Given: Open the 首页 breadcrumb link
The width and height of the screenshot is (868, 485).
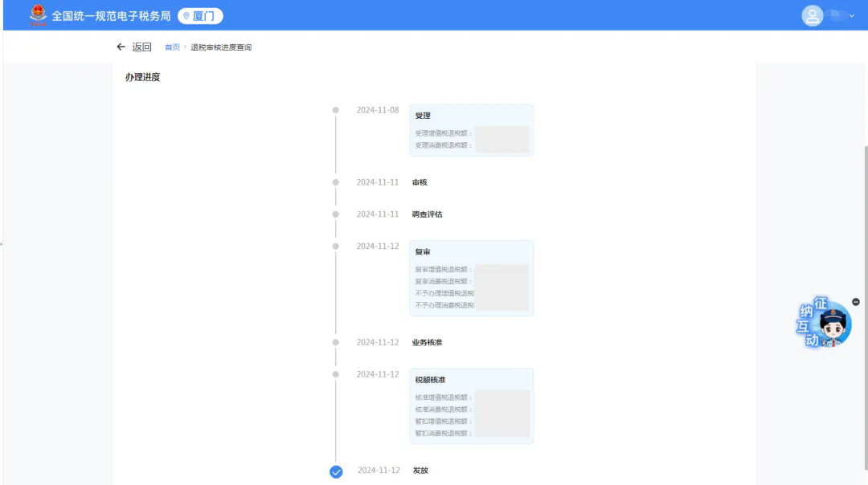Looking at the screenshot, I should pos(172,48).
